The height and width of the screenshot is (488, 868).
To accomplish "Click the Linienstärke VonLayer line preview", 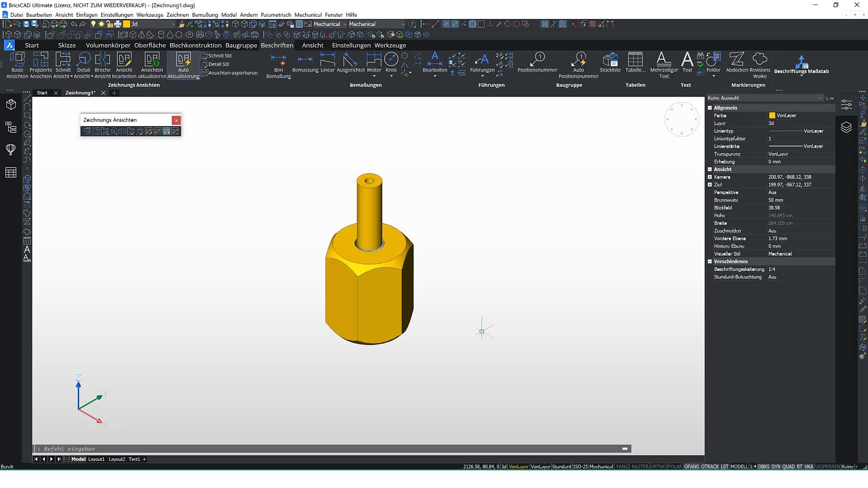I will (x=786, y=146).
